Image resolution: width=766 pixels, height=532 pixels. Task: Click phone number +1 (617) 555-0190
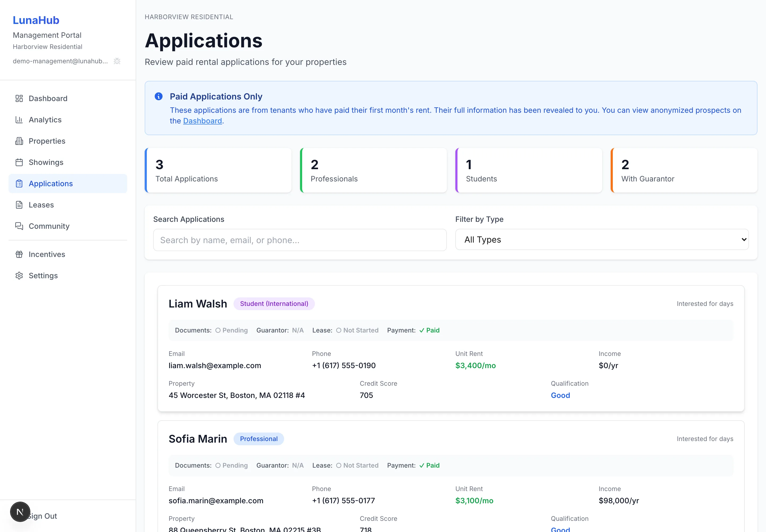point(344,366)
